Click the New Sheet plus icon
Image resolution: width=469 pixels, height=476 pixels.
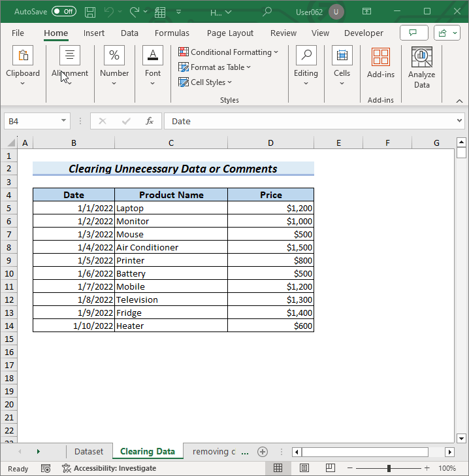pos(263,452)
